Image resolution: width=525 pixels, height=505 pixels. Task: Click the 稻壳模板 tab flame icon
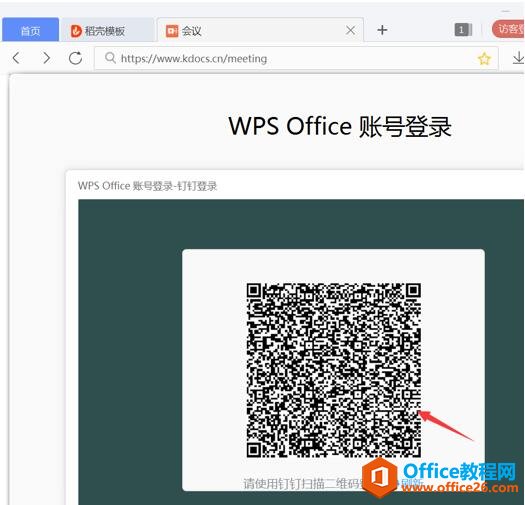pyautogui.click(x=76, y=31)
